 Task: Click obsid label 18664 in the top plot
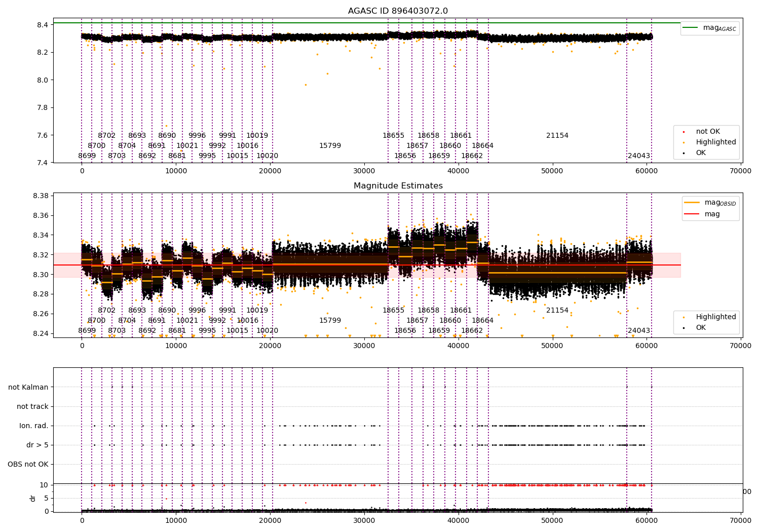(482, 146)
